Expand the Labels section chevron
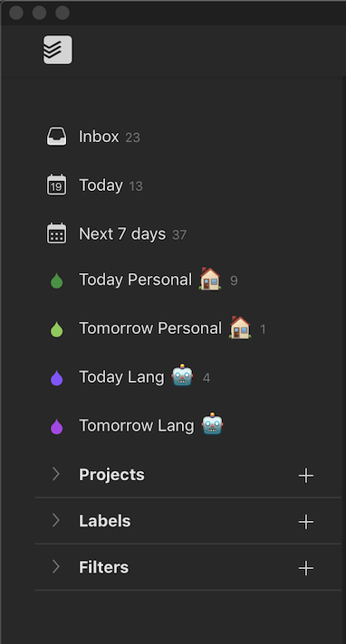 click(56, 521)
